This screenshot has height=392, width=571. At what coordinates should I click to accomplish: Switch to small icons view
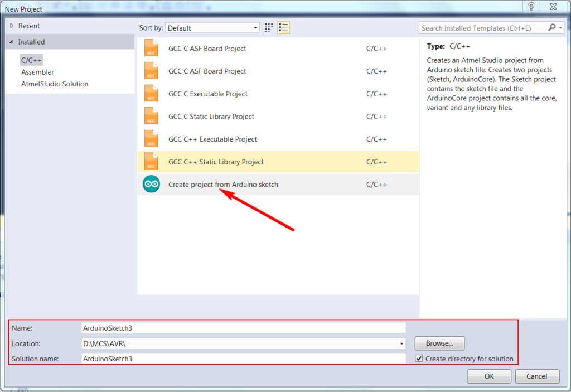click(269, 28)
